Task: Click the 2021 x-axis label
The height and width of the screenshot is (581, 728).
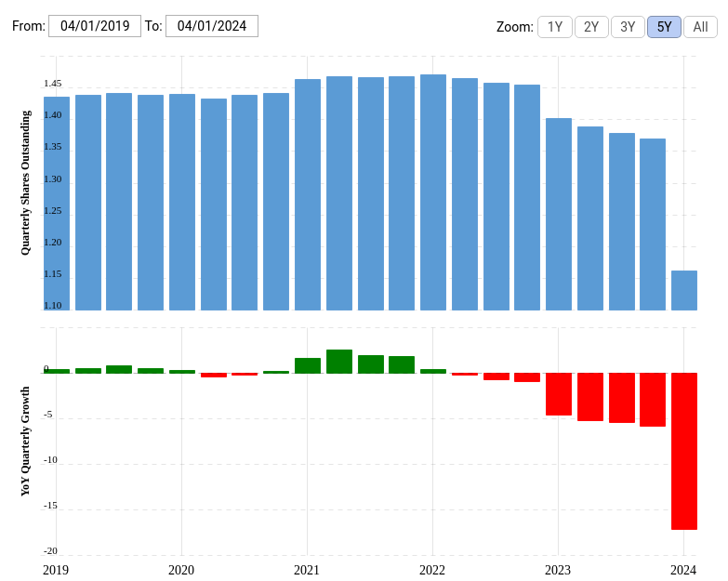Action: (x=307, y=570)
